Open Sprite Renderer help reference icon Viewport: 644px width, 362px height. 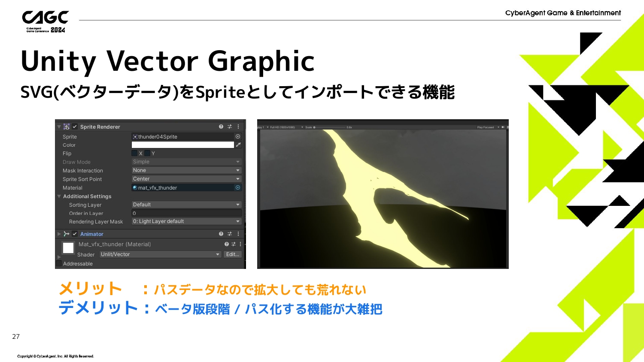(x=221, y=127)
